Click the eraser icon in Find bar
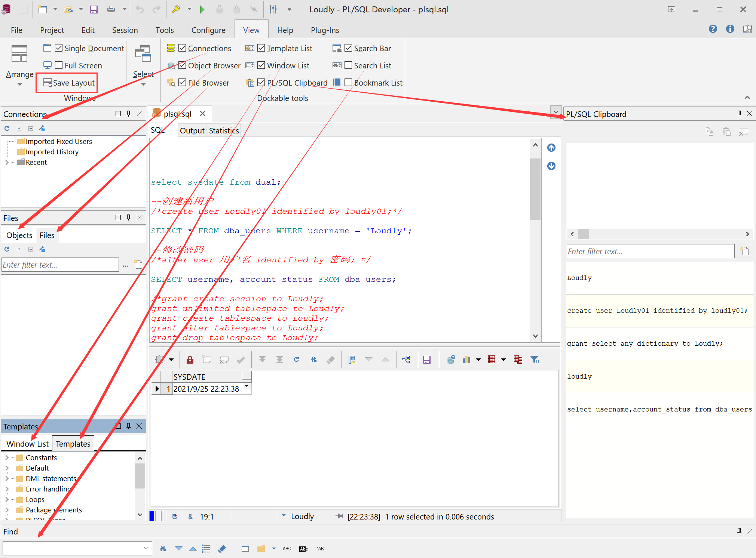This screenshot has width=756, height=558. (222, 549)
